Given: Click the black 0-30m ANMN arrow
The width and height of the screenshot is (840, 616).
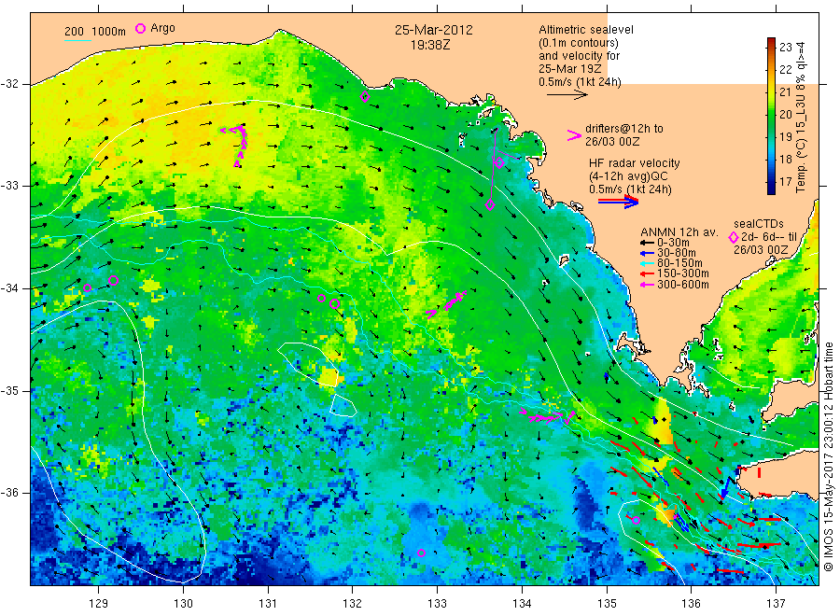Looking at the screenshot, I should point(647,243).
